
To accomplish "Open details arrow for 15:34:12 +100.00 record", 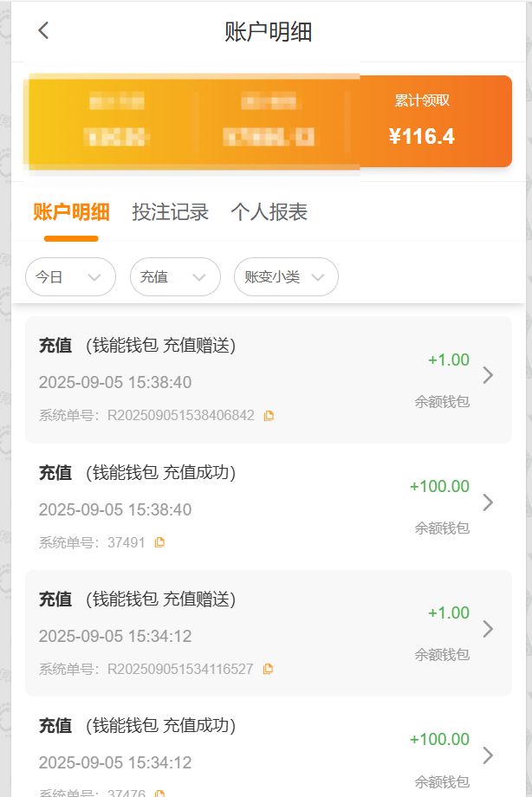I will (488, 755).
